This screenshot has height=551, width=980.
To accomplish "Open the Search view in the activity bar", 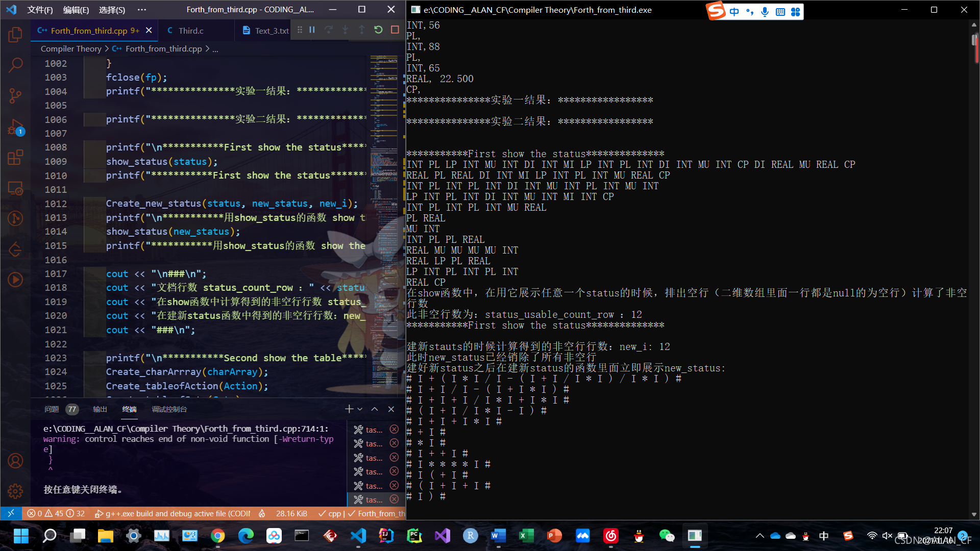I will [15, 65].
